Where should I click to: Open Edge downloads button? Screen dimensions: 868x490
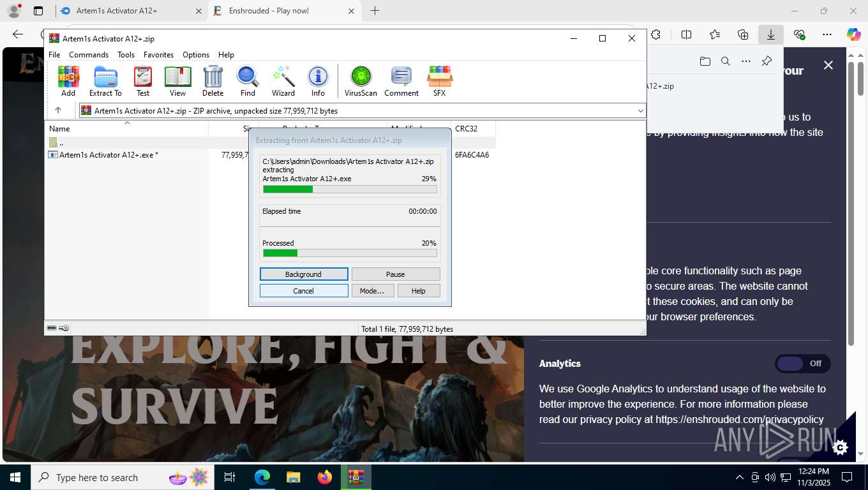click(x=771, y=34)
